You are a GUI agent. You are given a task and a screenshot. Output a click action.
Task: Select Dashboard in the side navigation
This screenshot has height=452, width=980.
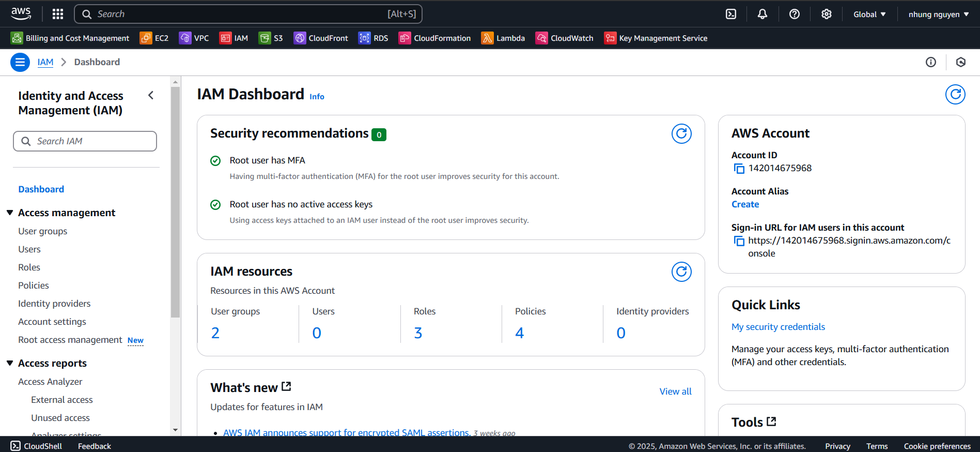[x=41, y=189]
